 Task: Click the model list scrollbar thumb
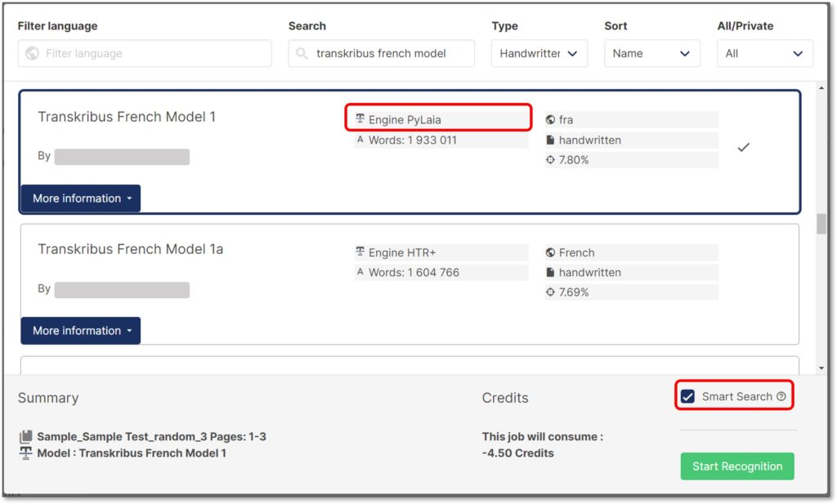pos(821,224)
